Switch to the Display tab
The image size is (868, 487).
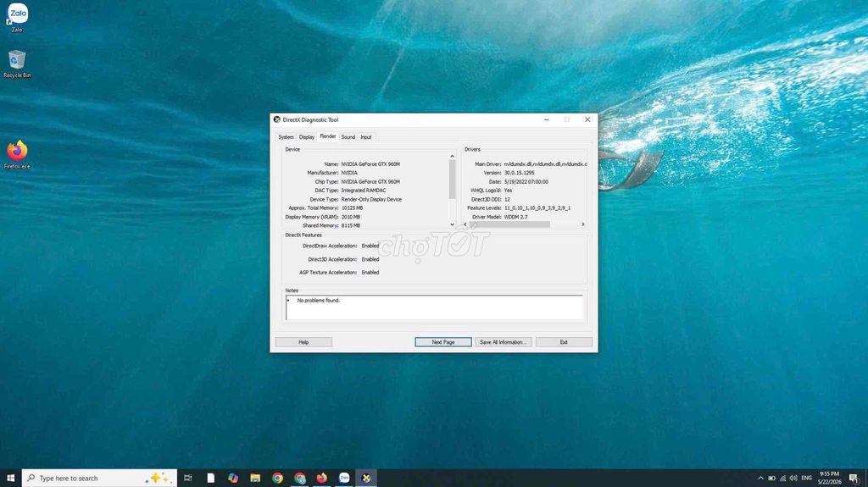[307, 137]
